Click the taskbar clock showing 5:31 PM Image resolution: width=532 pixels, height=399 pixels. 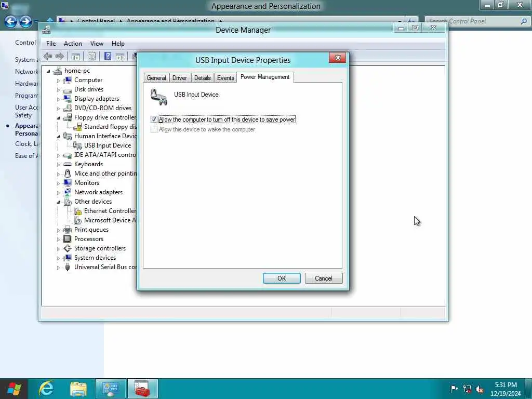click(x=506, y=389)
